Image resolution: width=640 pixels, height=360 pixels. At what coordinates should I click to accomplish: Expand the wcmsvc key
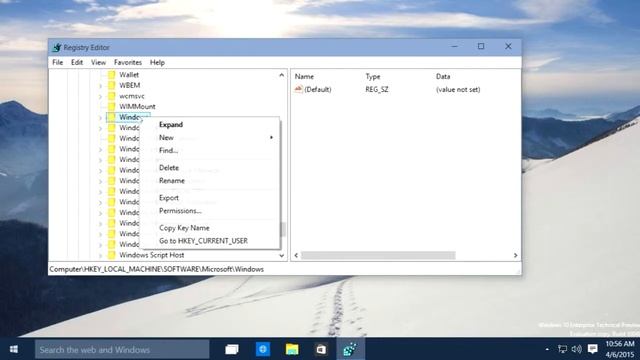coord(100,96)
